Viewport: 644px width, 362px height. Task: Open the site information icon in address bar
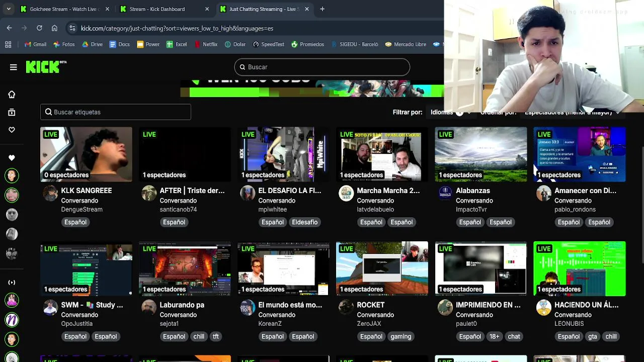[x=72, y=28]
